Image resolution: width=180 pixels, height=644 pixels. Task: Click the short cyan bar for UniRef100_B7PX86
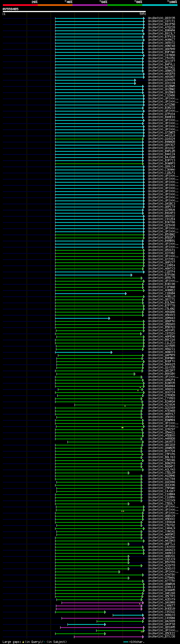[94, 275]
